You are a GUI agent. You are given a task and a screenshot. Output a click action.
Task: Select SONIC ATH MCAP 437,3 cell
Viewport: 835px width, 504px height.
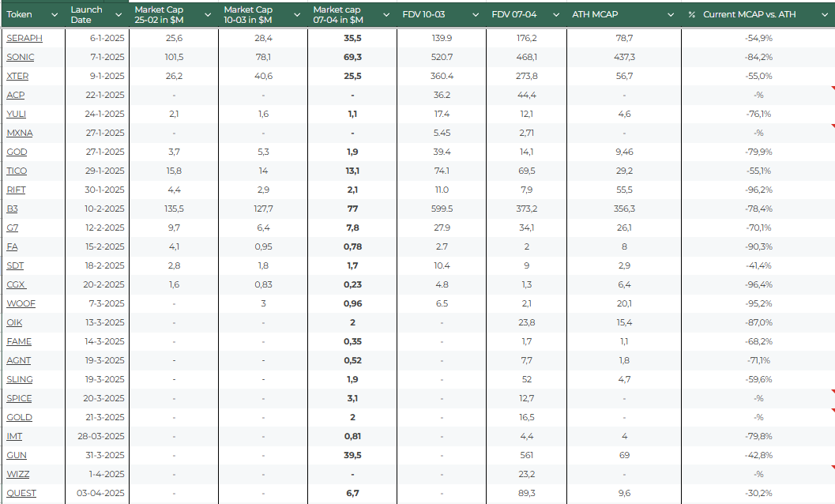click(x=624, y=57)
